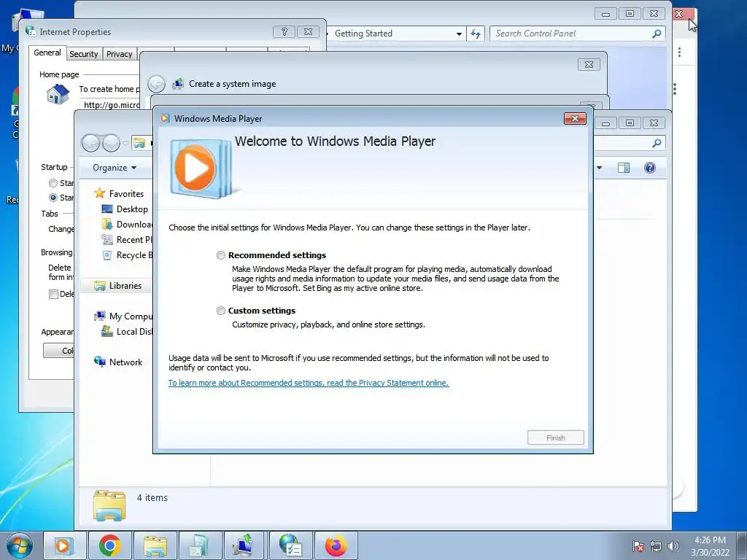Open the history dropdown beside Explorer navigation arrows
The width and height of the screenshot is (747, 560).
pos(125,143)
